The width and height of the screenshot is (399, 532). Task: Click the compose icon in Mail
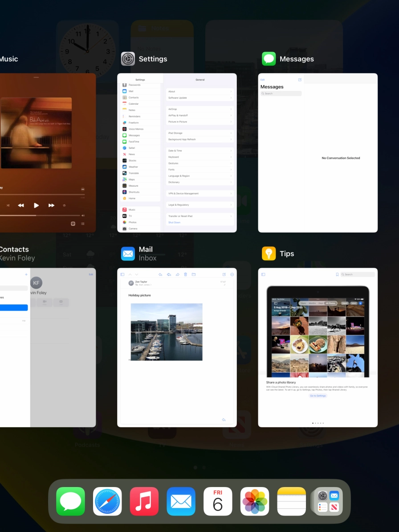tap(224, 274)
